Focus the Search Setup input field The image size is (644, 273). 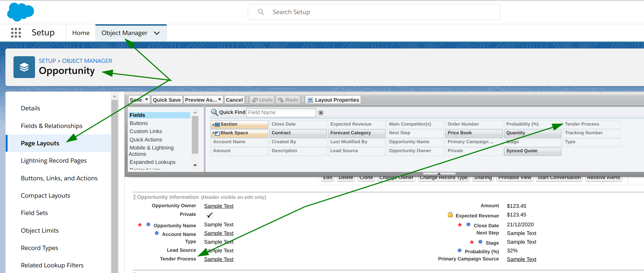click(374, 12)
